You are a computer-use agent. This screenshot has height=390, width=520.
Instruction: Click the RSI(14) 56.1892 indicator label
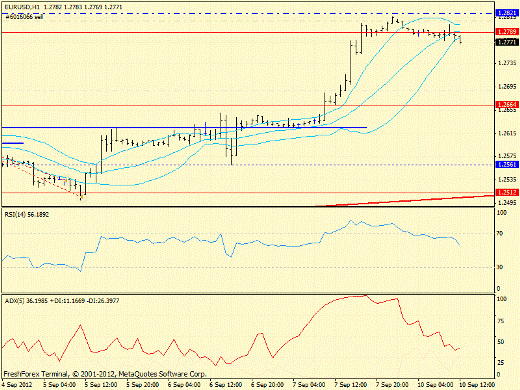(x=27, y=215)
